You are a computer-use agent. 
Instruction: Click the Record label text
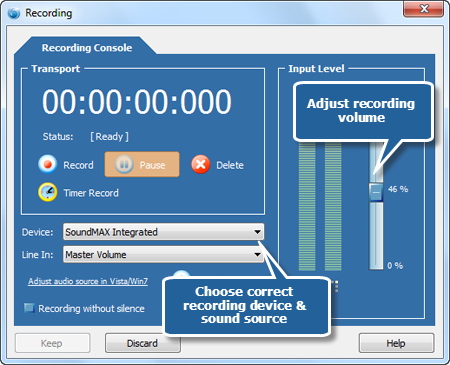(x=78, y=165)
